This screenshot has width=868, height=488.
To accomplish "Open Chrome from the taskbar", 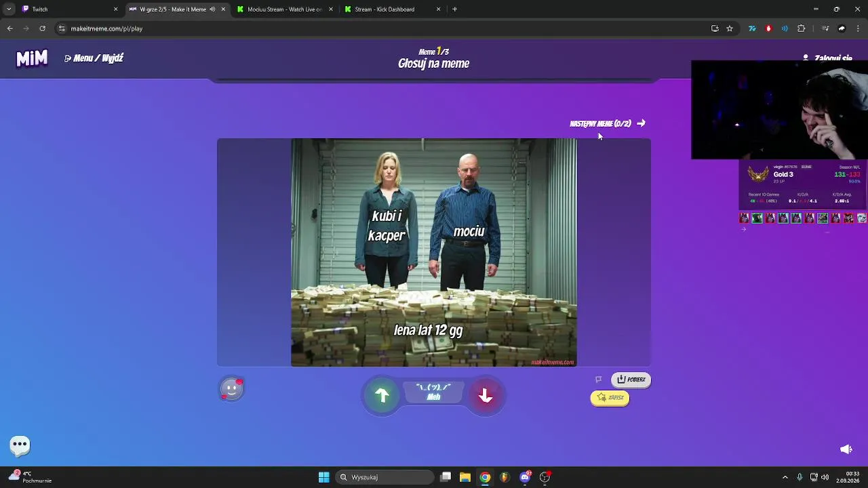I will [x=485, y=477].
